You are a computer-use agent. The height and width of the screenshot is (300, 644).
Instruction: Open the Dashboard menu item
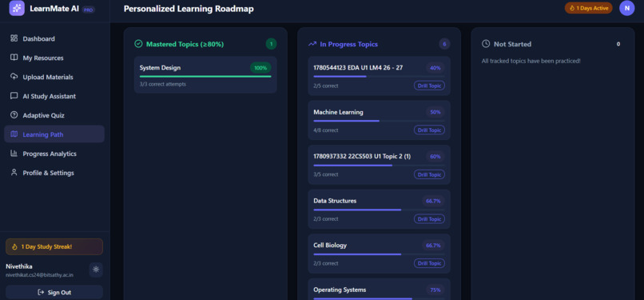pos(54,38)
